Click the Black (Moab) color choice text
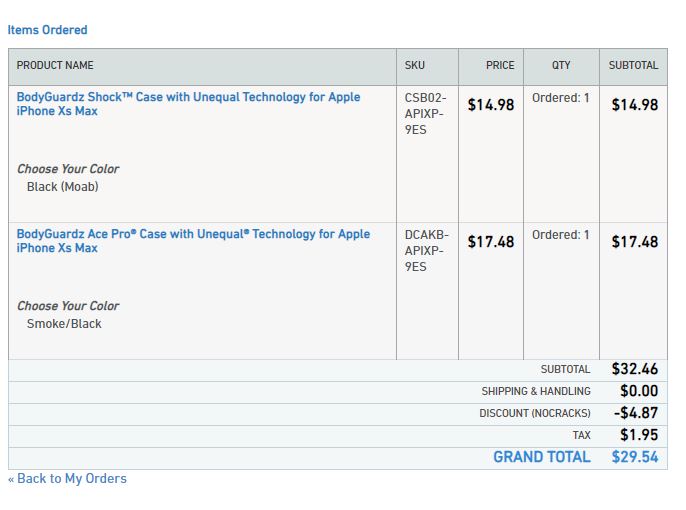 (63, 187)
